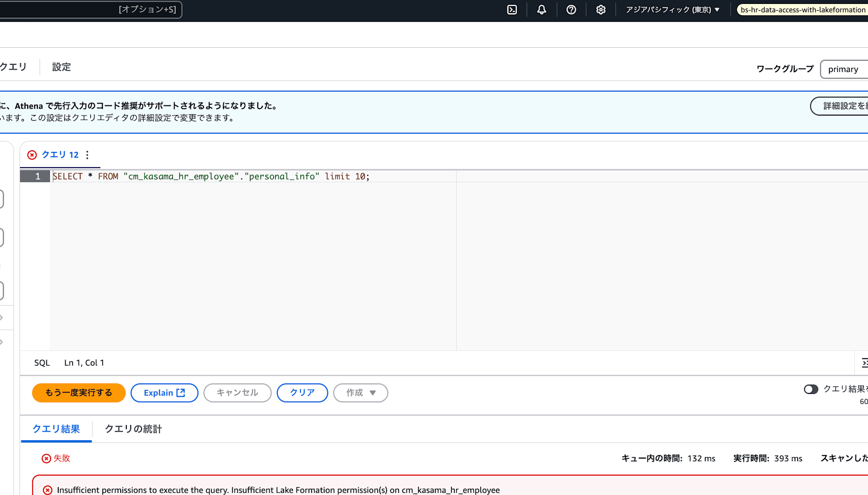The width and height of the screenshot is (868, 495).
Task: Click the error icon in the alert box
Action: [48, 490]
